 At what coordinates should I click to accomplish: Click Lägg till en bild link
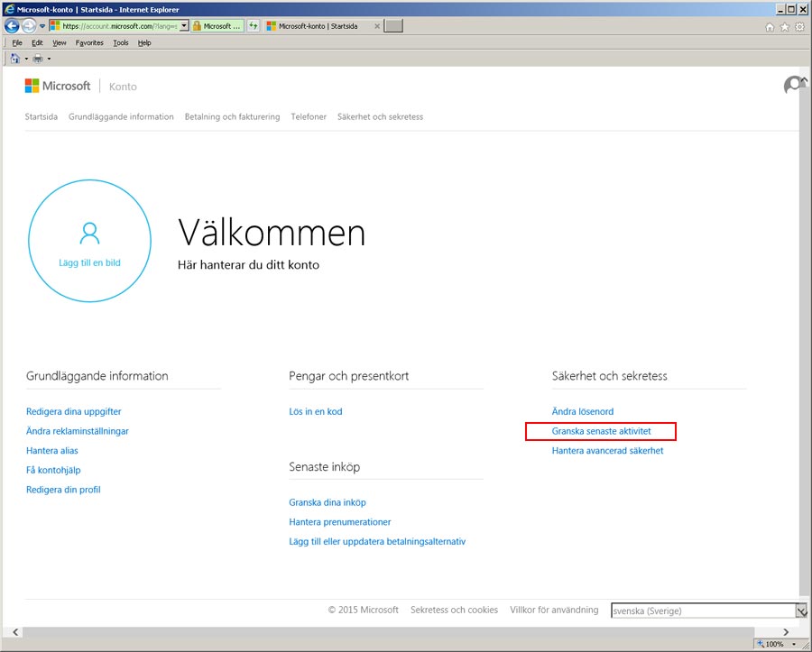click(x=89, y=262)
